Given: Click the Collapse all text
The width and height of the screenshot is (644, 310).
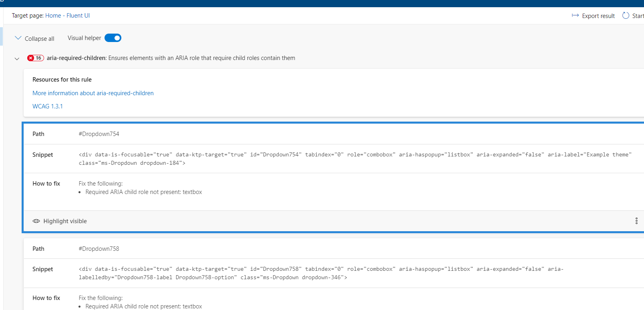Looking at the screenshot, I should click(39, 39).
